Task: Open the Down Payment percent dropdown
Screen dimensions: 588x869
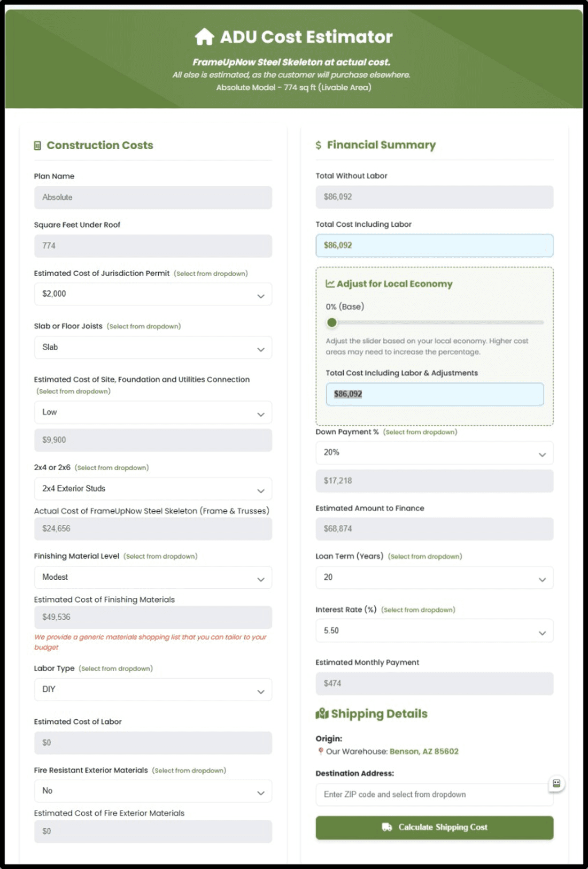Action: [x=435, y=453]
